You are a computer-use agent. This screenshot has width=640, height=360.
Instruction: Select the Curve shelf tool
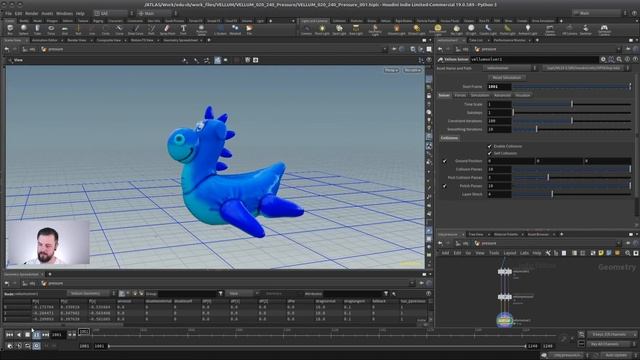click(x=119, y=29)
